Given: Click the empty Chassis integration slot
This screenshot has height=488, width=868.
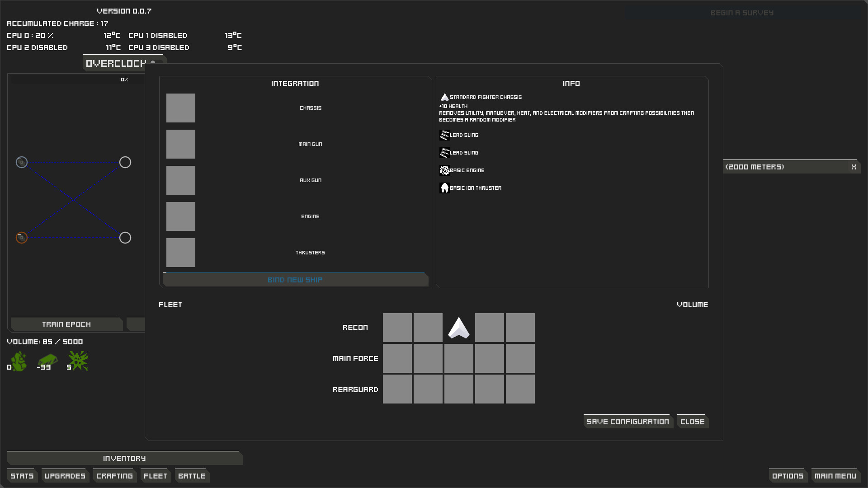Looking at the screenshot, I should pyautogui.click(x=181, y=108).
